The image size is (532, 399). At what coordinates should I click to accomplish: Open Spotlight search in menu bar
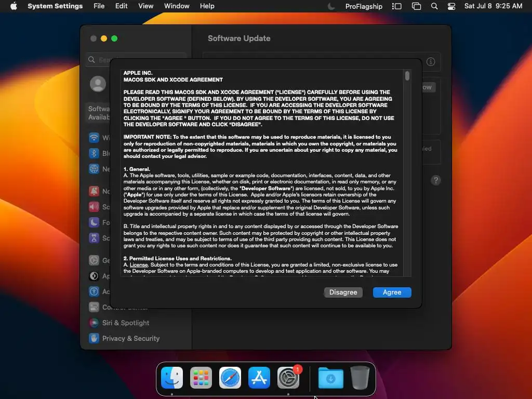tap(434, 6)
